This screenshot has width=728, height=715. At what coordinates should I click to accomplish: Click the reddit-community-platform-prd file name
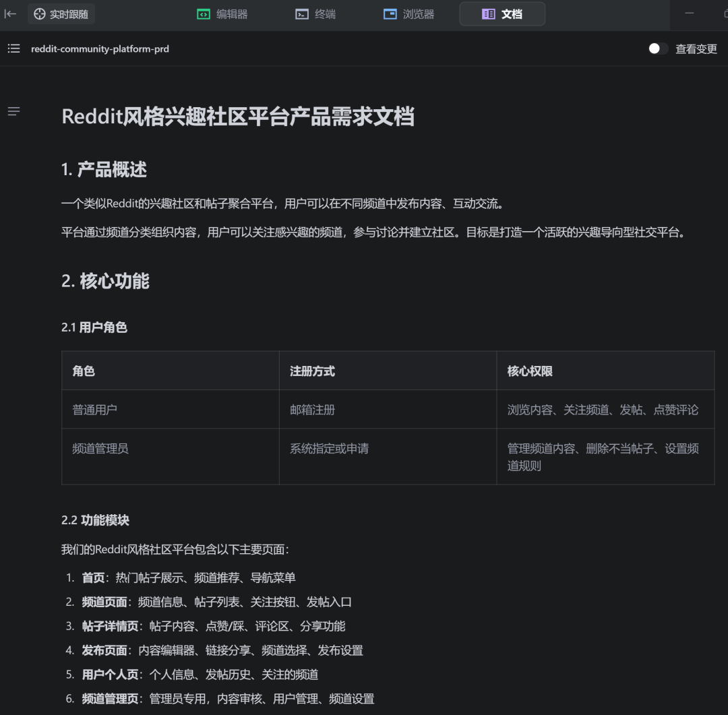coord(100,49)
